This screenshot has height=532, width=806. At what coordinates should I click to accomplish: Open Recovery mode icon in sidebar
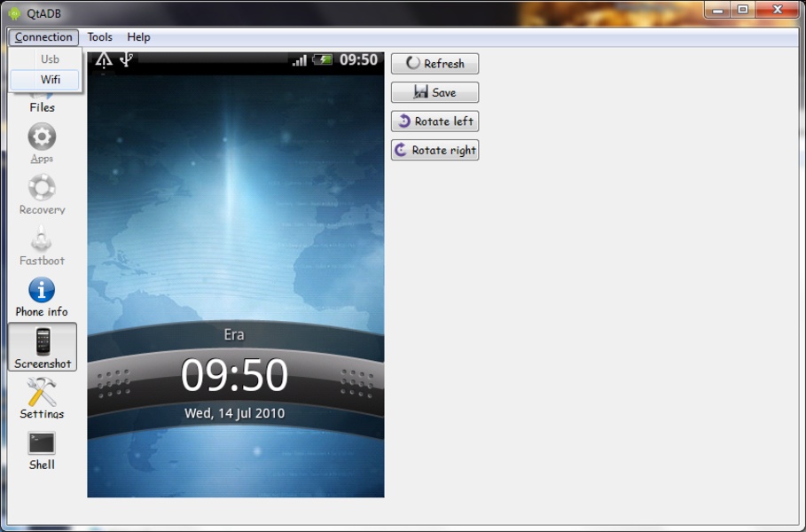42,189
